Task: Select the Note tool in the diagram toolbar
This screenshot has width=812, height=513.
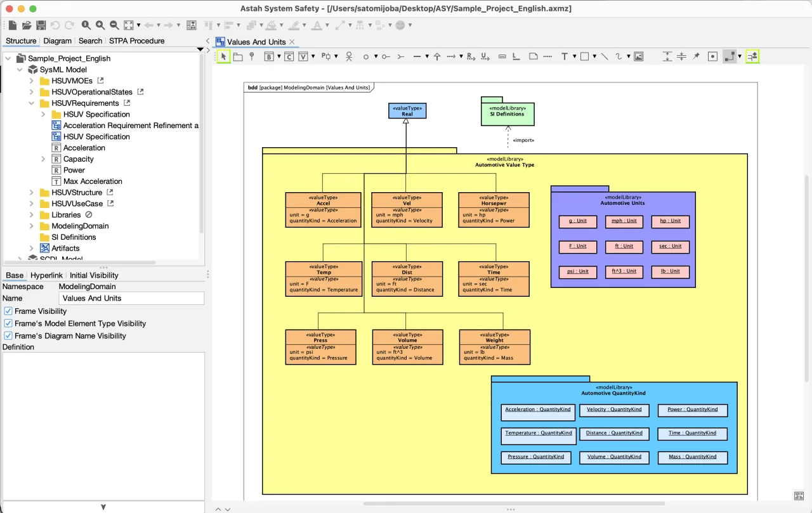Action: point(534,56)
